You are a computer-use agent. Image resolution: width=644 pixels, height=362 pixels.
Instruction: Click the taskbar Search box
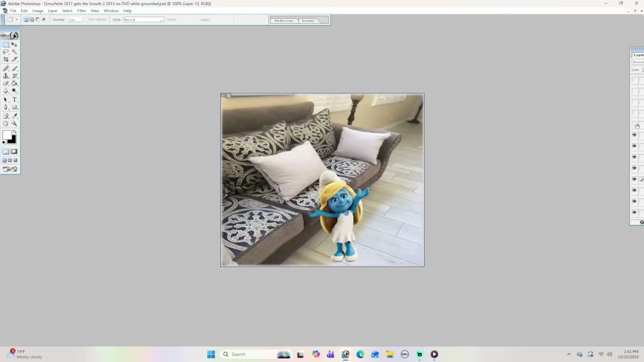[256, 354]
